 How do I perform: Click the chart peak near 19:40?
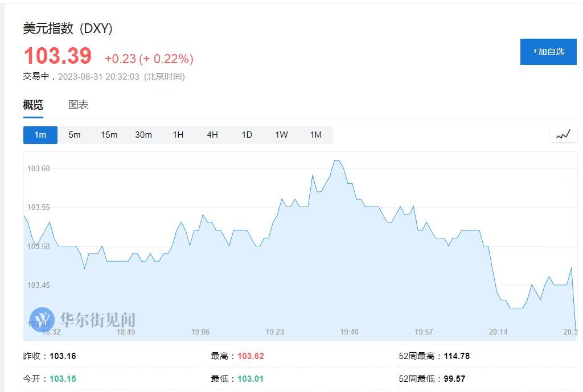click(x=336, y=161)
